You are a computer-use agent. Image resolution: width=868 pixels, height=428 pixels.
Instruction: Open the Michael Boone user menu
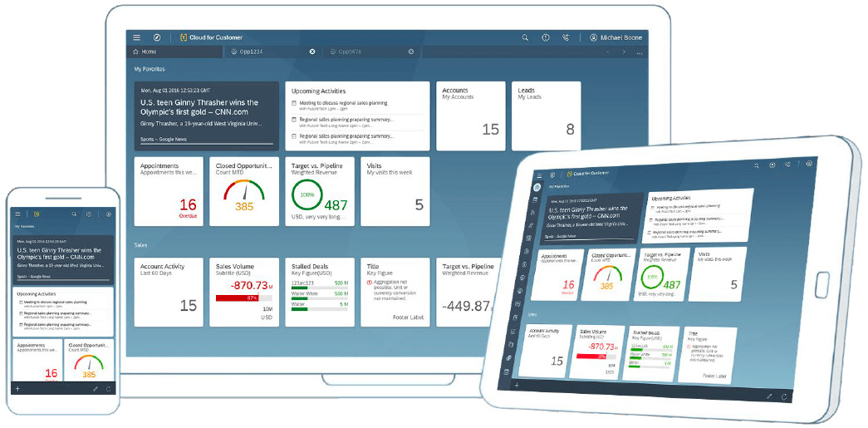(x=615, y=37)
